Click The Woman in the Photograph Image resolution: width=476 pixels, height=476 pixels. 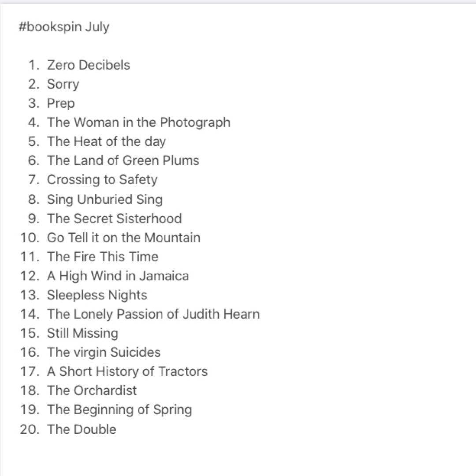[138, 122]
